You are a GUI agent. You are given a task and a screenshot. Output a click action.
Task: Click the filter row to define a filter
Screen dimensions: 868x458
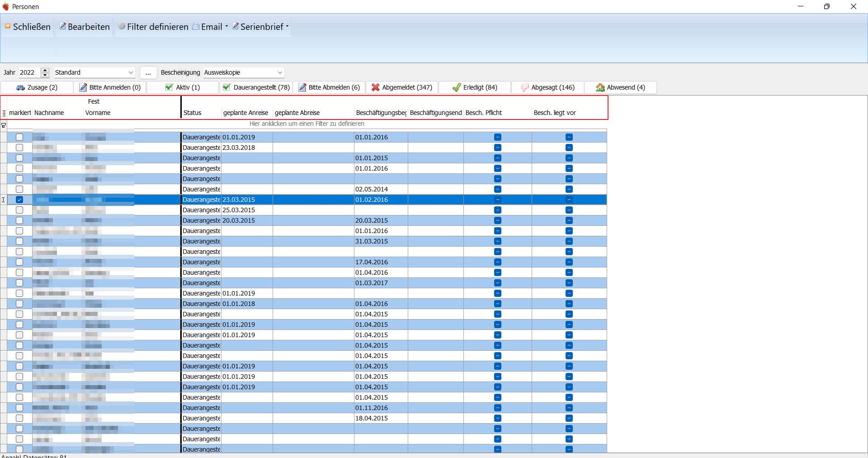coord(307,124)
